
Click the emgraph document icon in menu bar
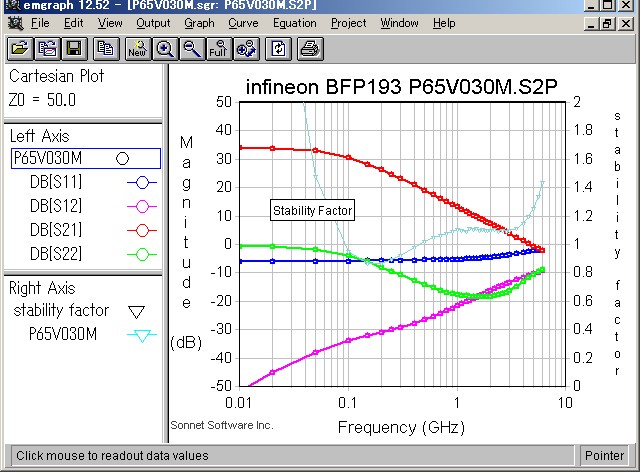click(16, 24)
